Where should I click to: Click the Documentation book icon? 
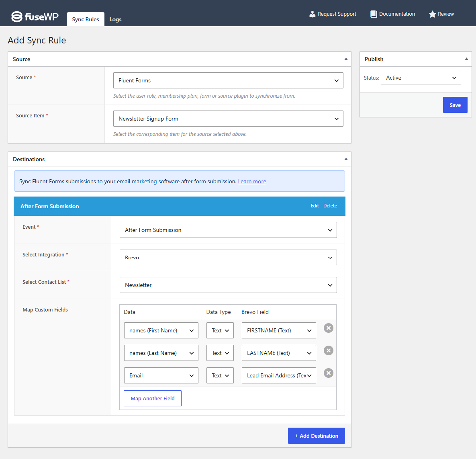[x=374, y=14]
